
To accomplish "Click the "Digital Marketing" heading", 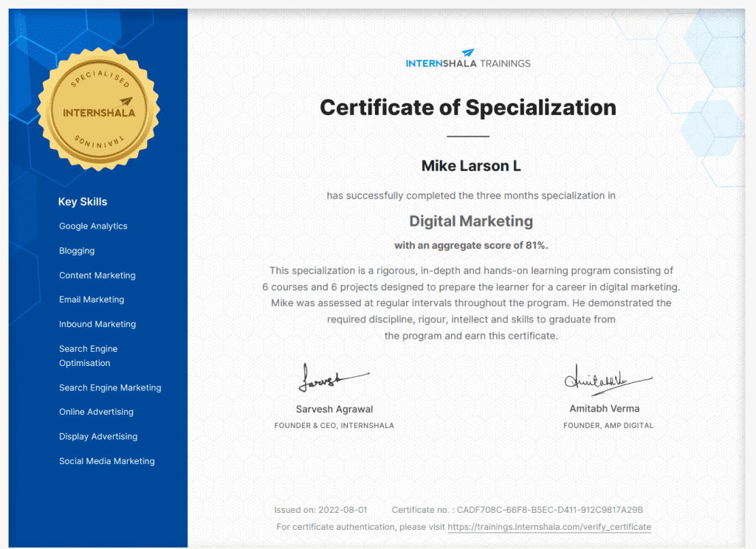I will (x=471, y=221).
